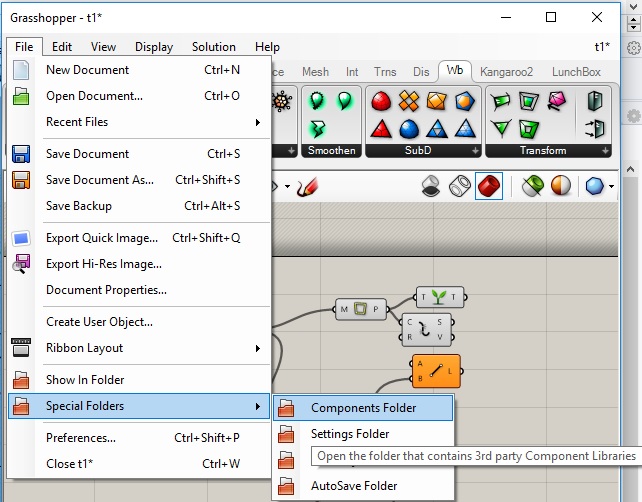Viewport: 642px width, 502px height.
Task: Click the door Transform icon
Action: coord(595,101)
